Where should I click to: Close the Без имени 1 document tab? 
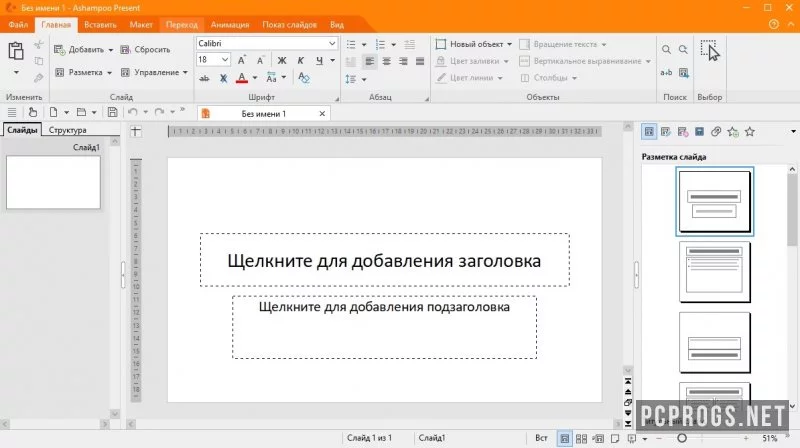point(322,114)
